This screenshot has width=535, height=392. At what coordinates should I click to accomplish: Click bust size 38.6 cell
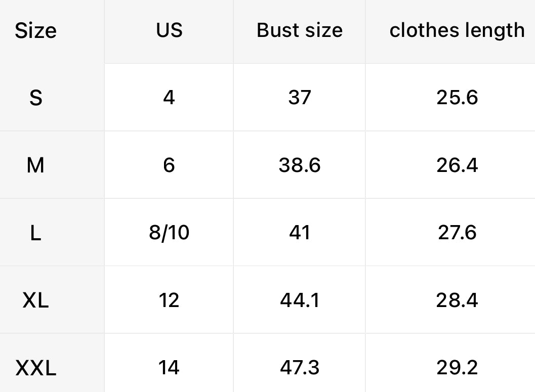coord(299,165)
